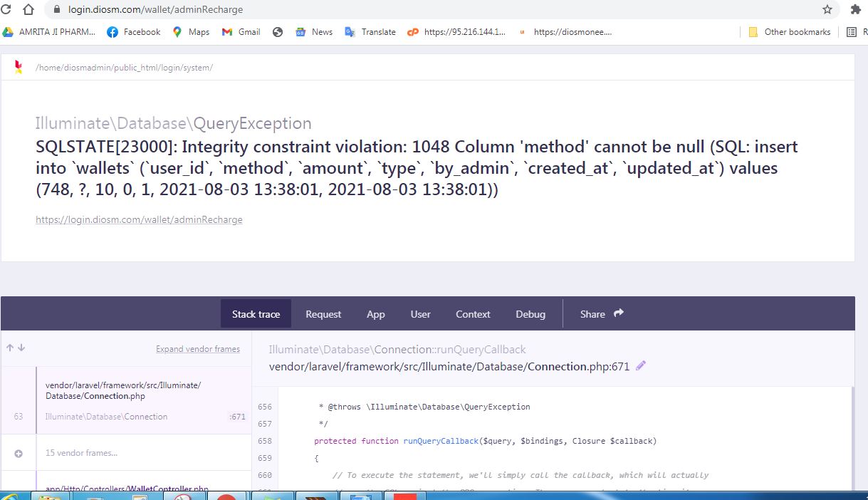Screen dimensions: 868x500
Task: Reload the page with the refresh icon
Action: click(x=6, y=10)
